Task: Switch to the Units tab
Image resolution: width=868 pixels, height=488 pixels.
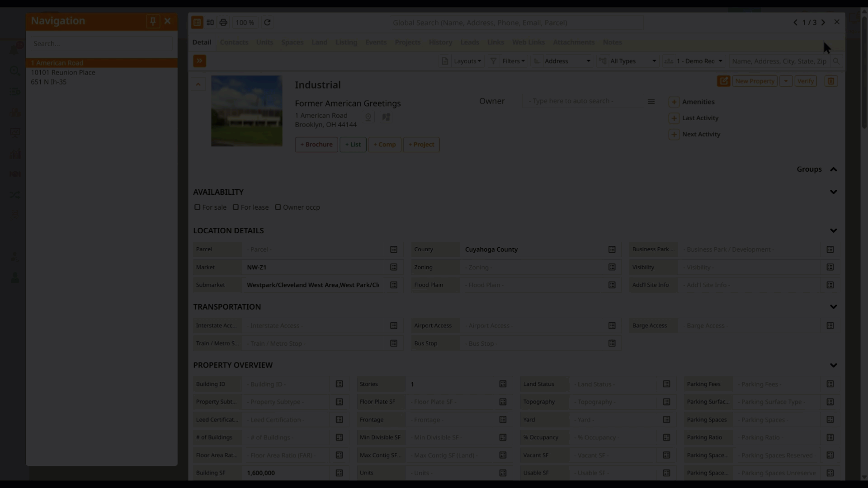Action: [264, 42]
